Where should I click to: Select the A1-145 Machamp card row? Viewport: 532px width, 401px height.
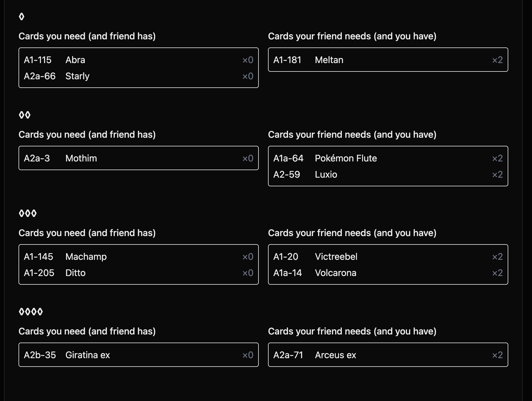tap(139, 257)
